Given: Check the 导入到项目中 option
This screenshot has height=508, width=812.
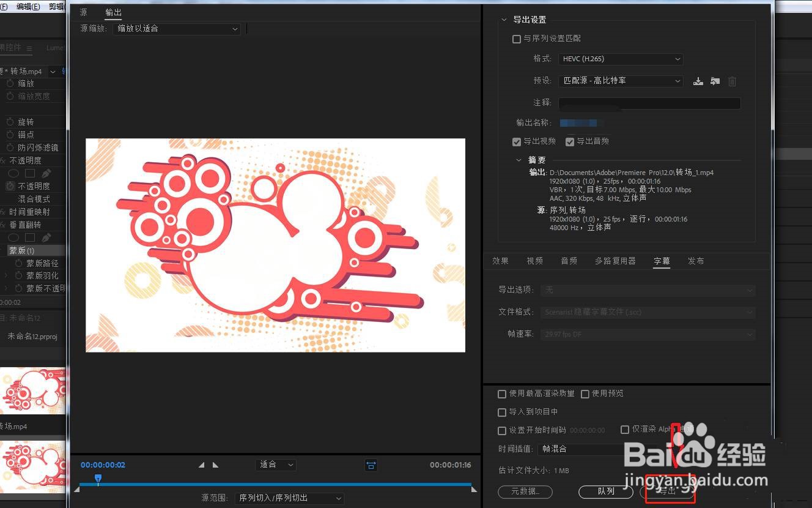Looking at the screenshot, I should [502, 413].
